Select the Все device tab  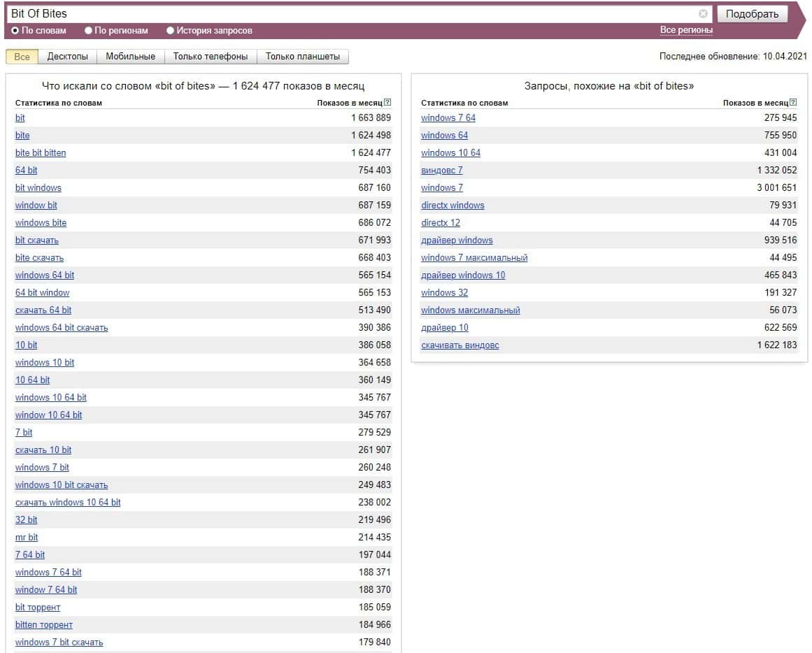[x=22, y=57]
